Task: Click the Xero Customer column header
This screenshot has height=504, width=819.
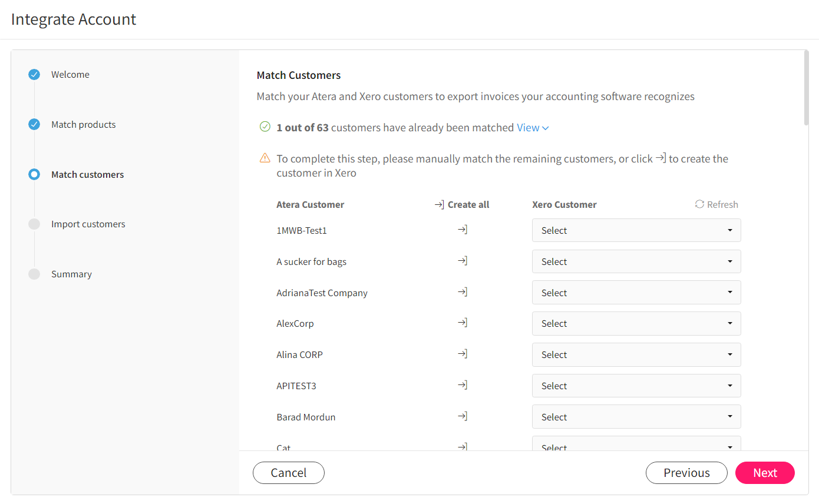Action: coord(564,205)
